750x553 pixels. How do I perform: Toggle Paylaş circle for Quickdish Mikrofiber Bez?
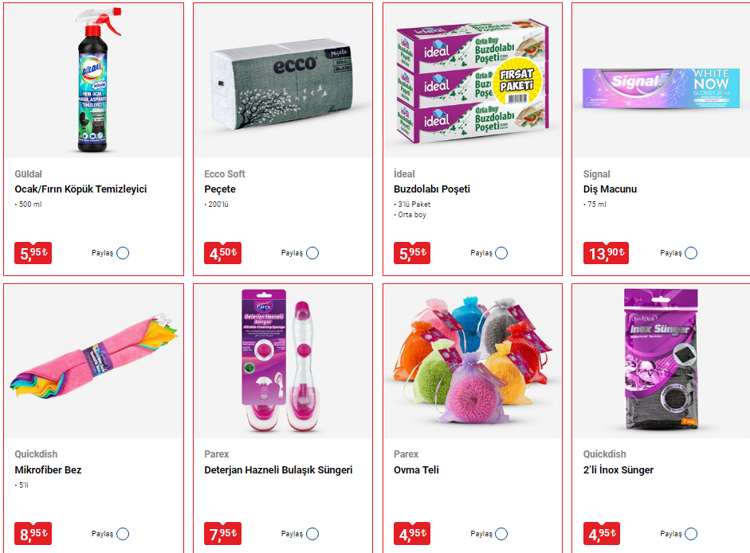click(122, 534)
